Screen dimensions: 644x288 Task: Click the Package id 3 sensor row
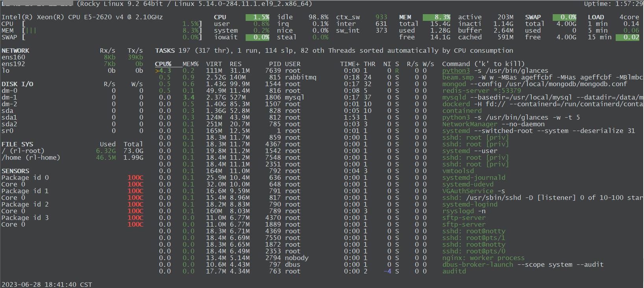[x=72, y=218]
